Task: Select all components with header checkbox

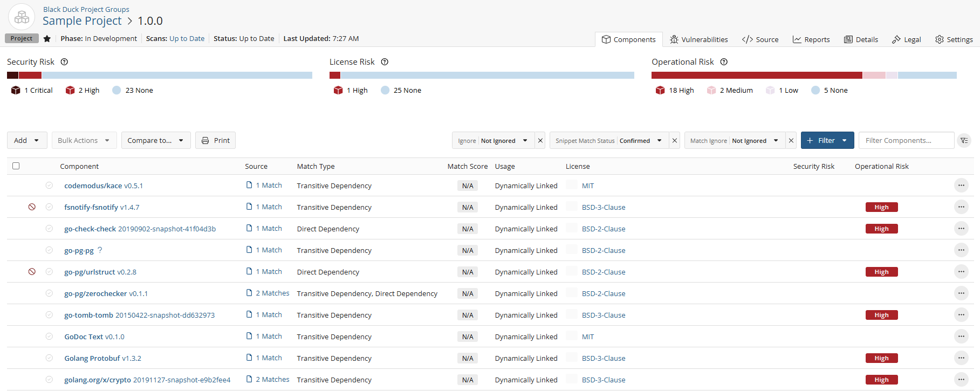Action: (x=16, y=166)
